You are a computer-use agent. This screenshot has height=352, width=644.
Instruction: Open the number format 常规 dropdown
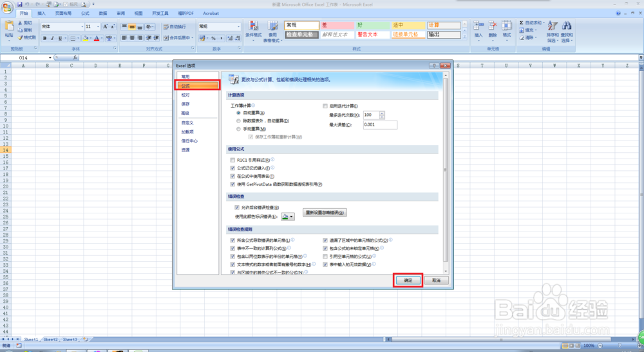pyautogui.click(x=238, y=26)
